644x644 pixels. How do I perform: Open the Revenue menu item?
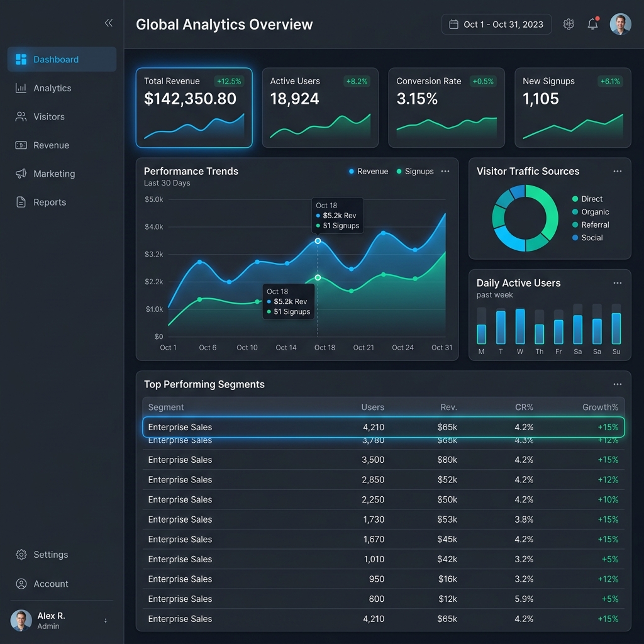click(x=62, y=145)
